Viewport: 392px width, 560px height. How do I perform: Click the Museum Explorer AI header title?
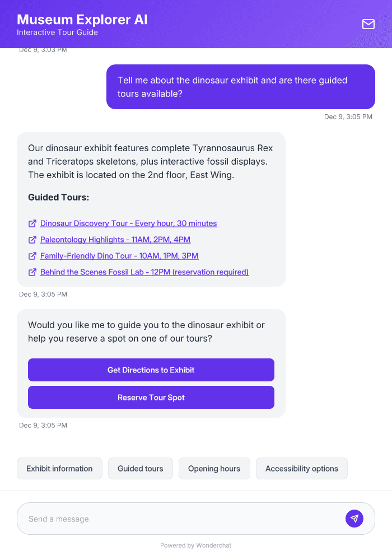click(81, 20)
